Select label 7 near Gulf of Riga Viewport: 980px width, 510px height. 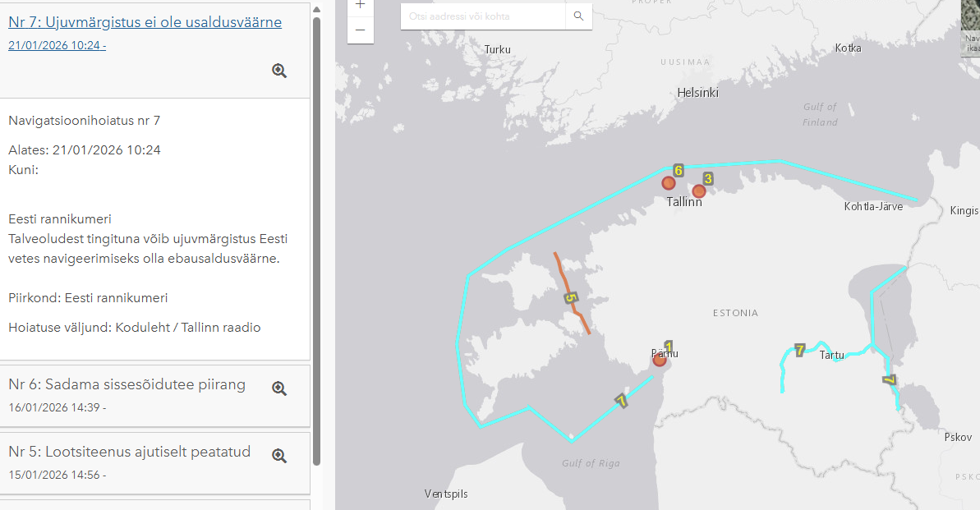pos(621,401)
